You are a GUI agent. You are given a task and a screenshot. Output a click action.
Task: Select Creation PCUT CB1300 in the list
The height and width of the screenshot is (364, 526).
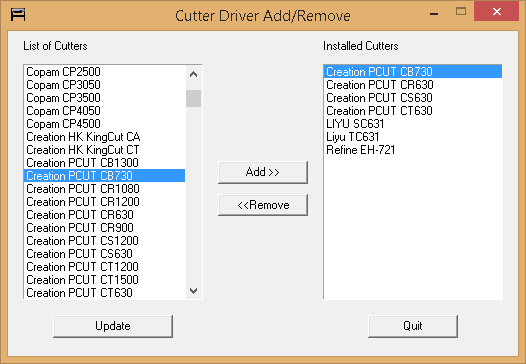104,163
